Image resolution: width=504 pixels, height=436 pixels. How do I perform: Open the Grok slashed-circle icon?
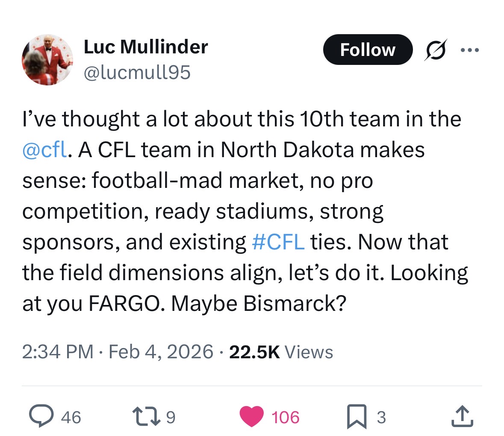click(x=436, y=50)
